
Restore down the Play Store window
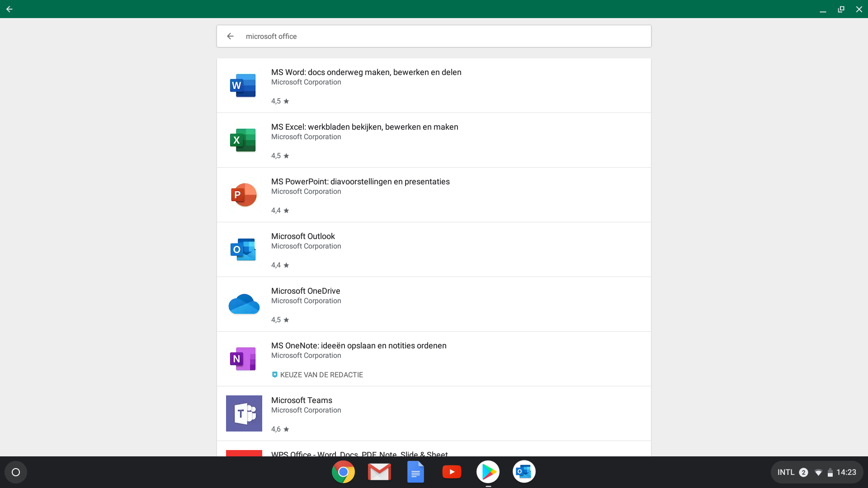pyautogui.click(x=841, y=9)
